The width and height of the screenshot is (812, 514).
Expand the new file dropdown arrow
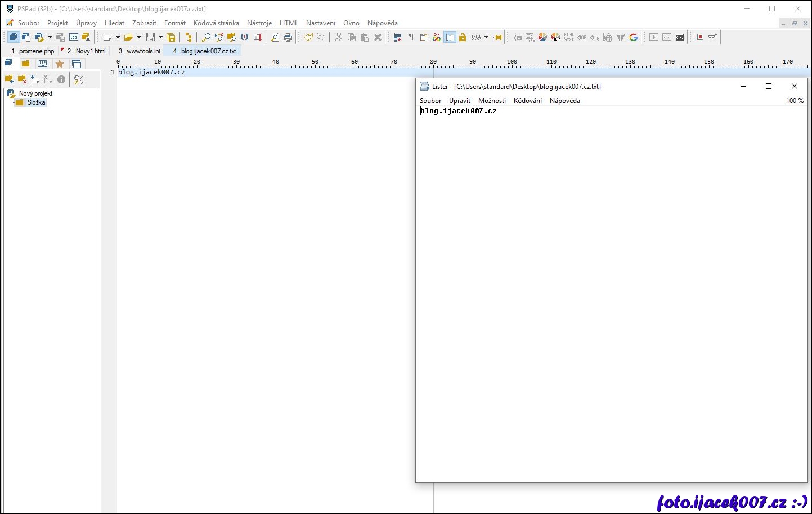(x=118, y=37)
